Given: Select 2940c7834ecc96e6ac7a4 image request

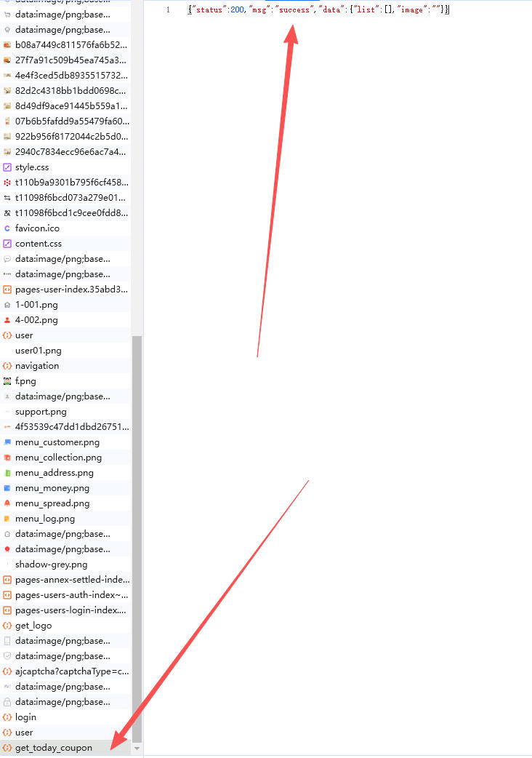Looking at the screenshot, I should (65, 151).
